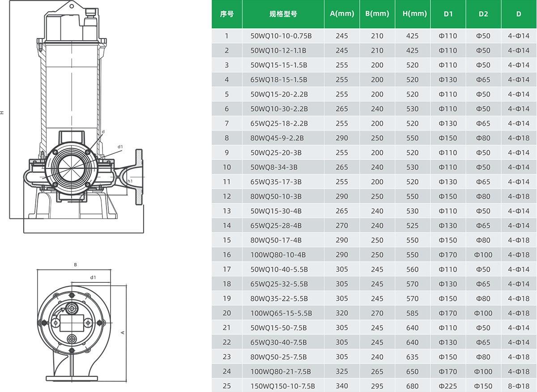Image resolution: width=537 pixels, height=392 pixels.
Task: Select model 100WQ65-15-5.5B
Action: [x=281, y=313]
